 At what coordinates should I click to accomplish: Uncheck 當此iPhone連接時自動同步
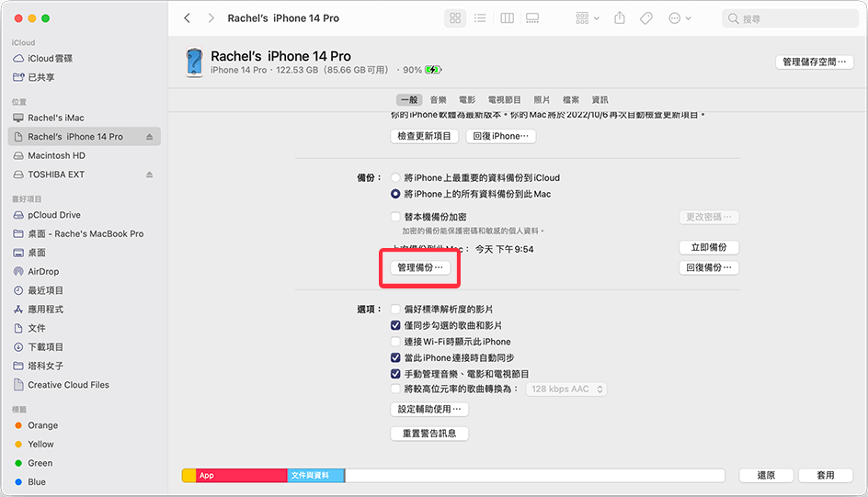[395, 357]
